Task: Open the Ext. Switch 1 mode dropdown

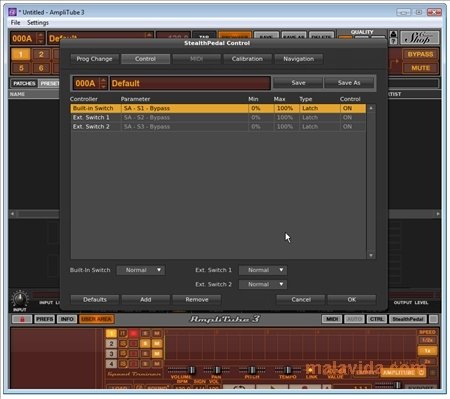Action: [263, 270]
